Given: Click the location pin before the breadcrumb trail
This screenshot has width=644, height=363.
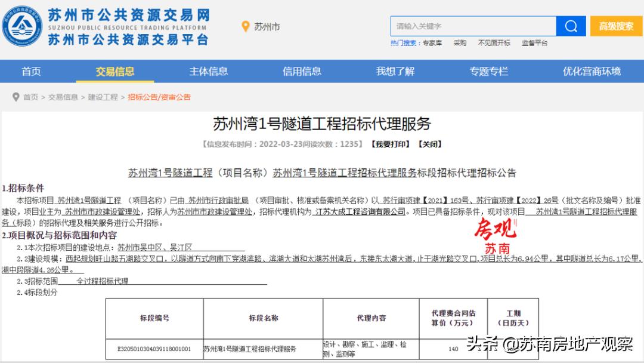Looking at the screenshot, I should [x=16, y=97].
